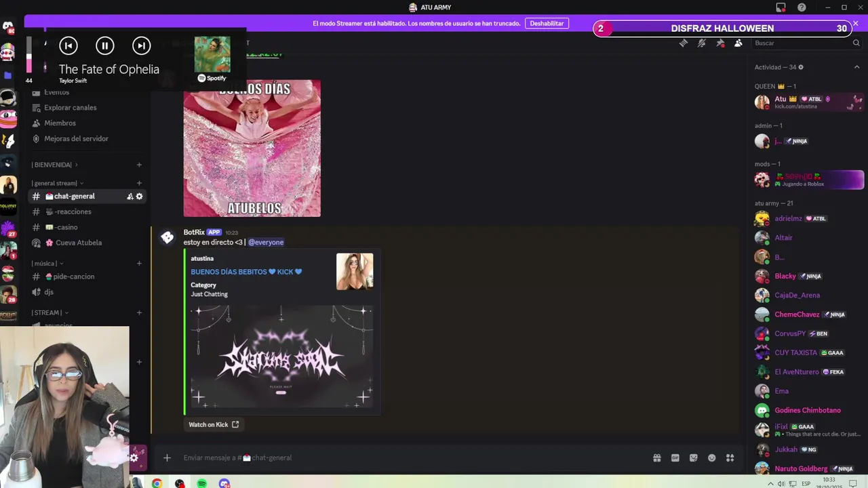Open Actividad settings gear icon
Screen dimensions: 868x488
[x=801, y=67]
